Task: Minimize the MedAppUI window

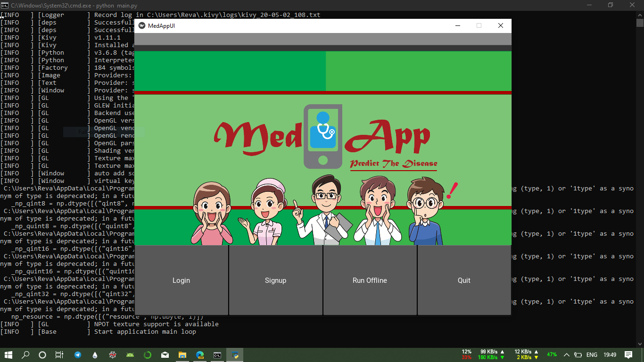Action: tap(457, 25)
